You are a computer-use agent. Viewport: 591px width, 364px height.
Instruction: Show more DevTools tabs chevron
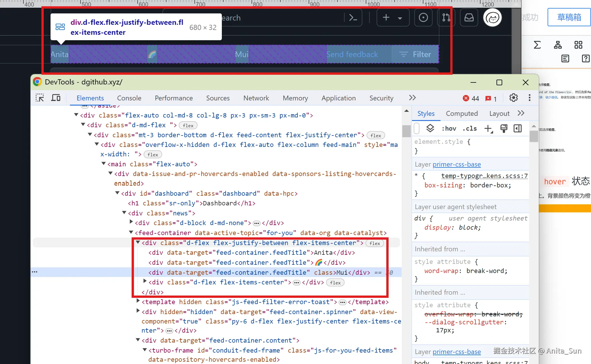(412, 98)
